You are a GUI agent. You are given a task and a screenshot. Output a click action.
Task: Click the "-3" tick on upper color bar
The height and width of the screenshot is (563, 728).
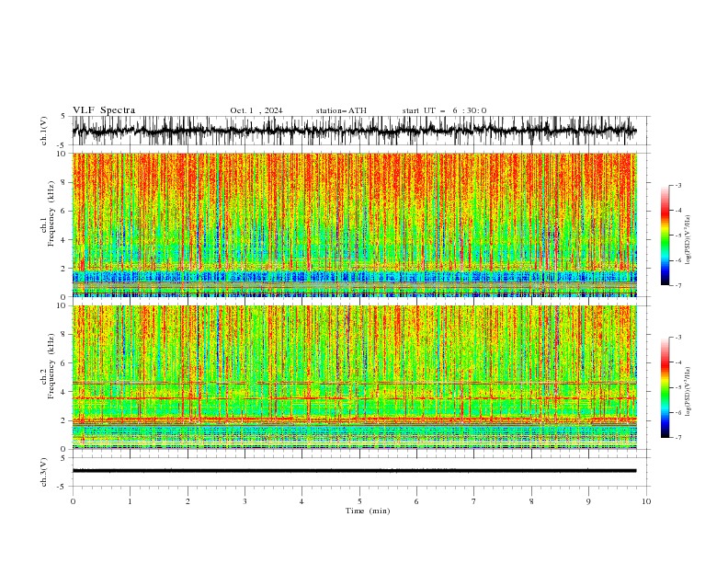click(x=678, y=185)
